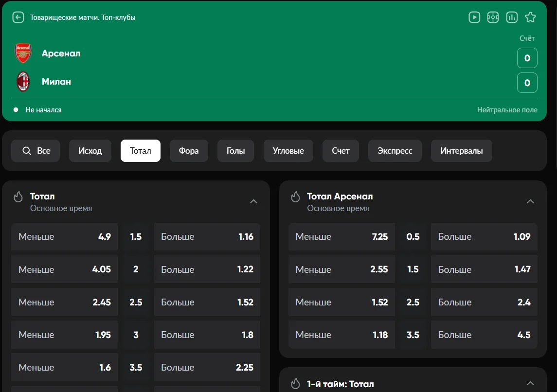This screenshot has width=557, height=392.
Task: Collapse the 1-й тайм: Тотал section
Action: point(530,383)
